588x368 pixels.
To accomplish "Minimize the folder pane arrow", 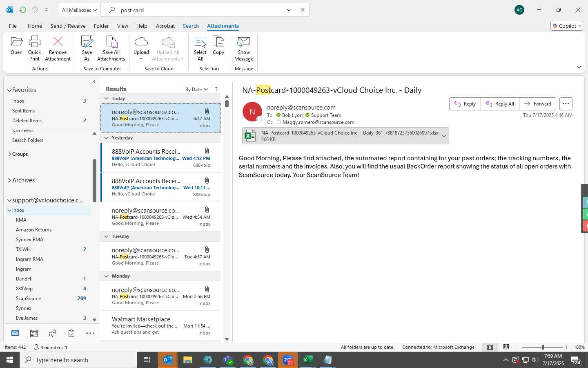I will (x=94, y=82).
